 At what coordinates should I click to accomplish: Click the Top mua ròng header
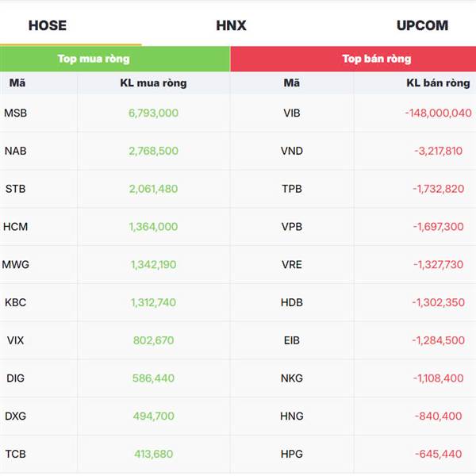pos(94,59)
